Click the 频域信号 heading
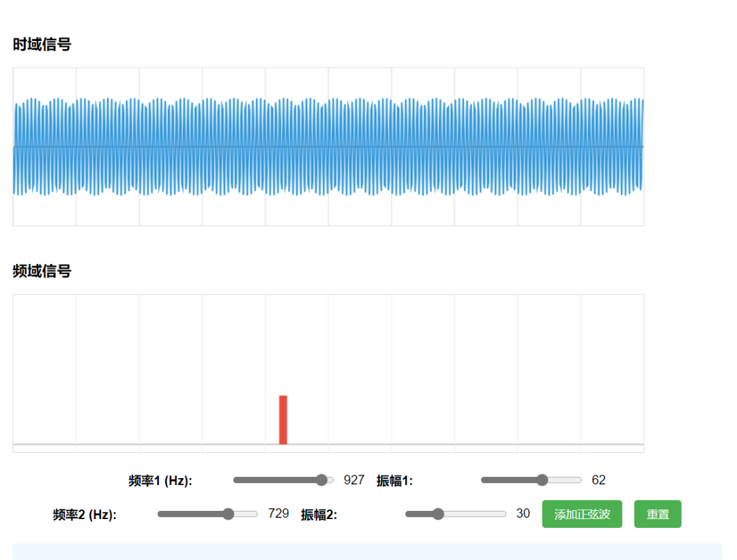Screen dimensions: 737x560 pyautogui.click(x=42, y=271)
